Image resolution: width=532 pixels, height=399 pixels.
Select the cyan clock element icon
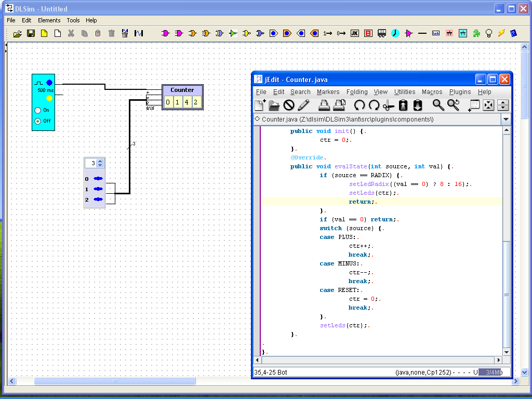395,33
